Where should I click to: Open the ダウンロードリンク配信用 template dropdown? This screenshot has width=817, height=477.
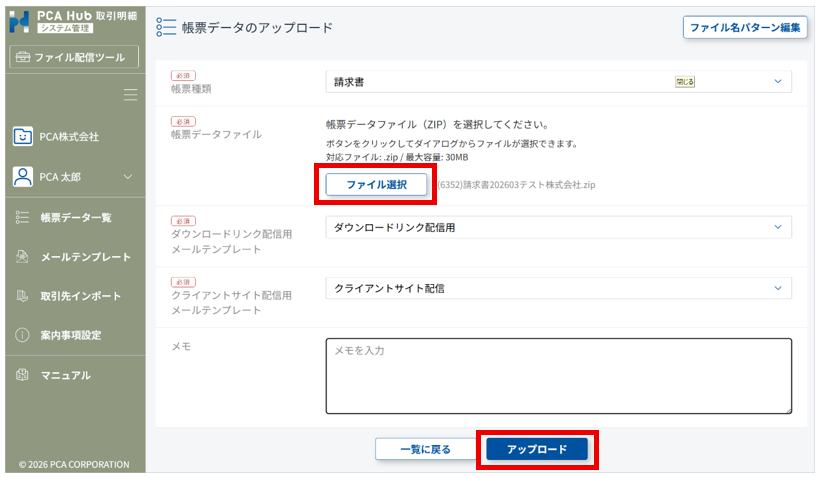[x=558, y=227]
